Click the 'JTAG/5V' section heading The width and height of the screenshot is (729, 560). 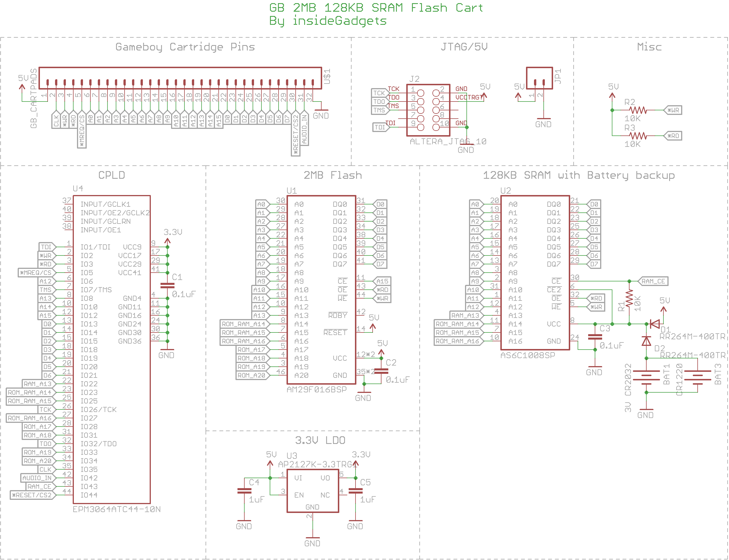click(x=464, y=47)
